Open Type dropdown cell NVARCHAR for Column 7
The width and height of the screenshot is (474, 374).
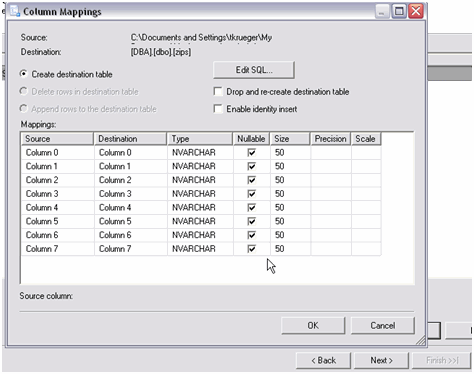tap(200, 249)
